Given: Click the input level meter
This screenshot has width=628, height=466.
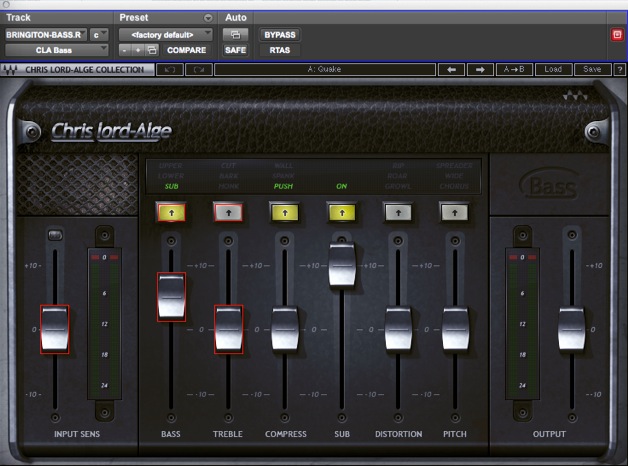Looking at the screenshot, I should [x=105, y=323].
